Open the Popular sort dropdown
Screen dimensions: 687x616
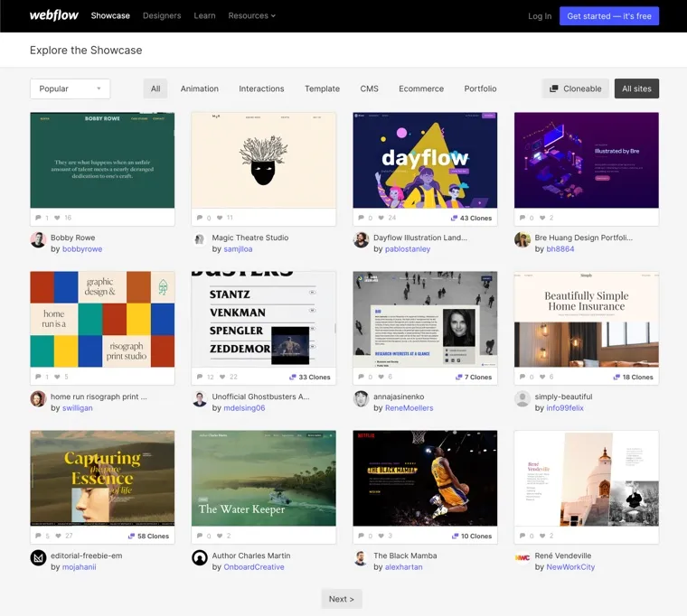[x=71, y=89]
